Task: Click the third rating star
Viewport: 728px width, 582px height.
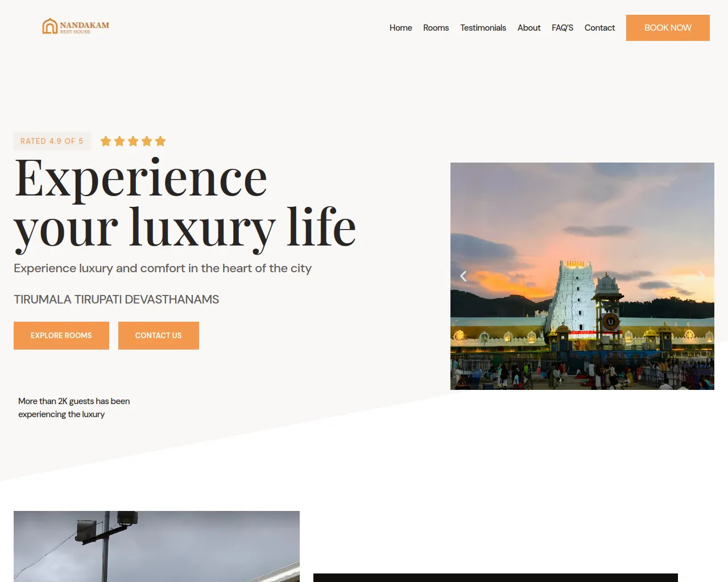Action: point(133,141)
